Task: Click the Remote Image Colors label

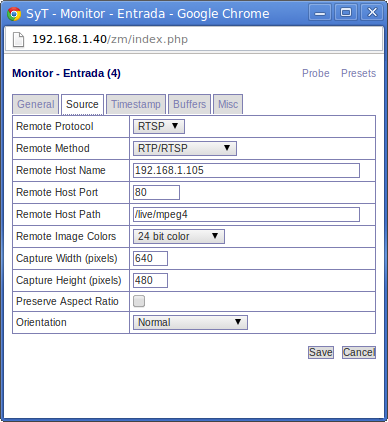Action: point(66,236)
